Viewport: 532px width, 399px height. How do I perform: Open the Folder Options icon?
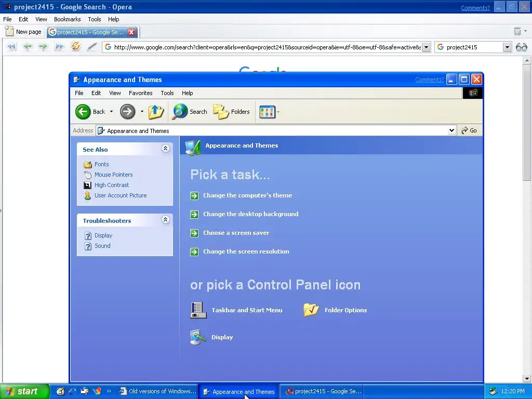pos(311,310)
